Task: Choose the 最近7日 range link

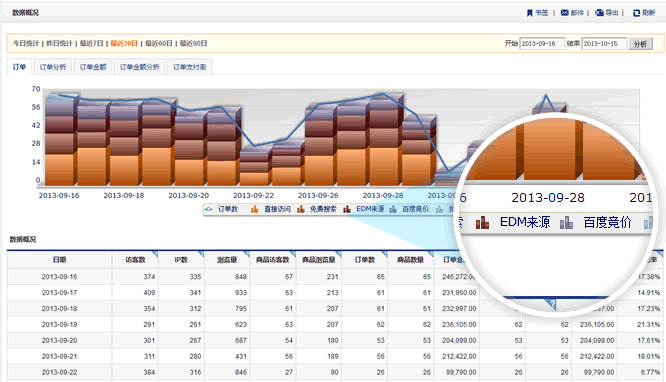Action: point(92,43)
